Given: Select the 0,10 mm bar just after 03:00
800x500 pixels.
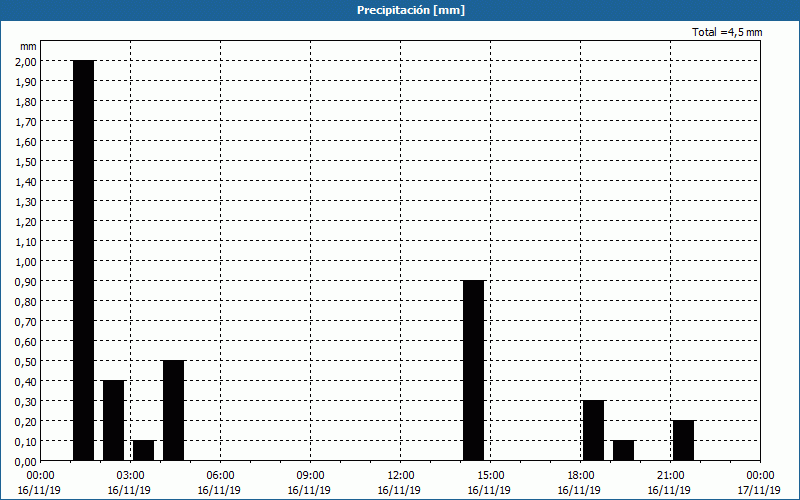Looking at the screenshot, I should click(x=143, y=451).
